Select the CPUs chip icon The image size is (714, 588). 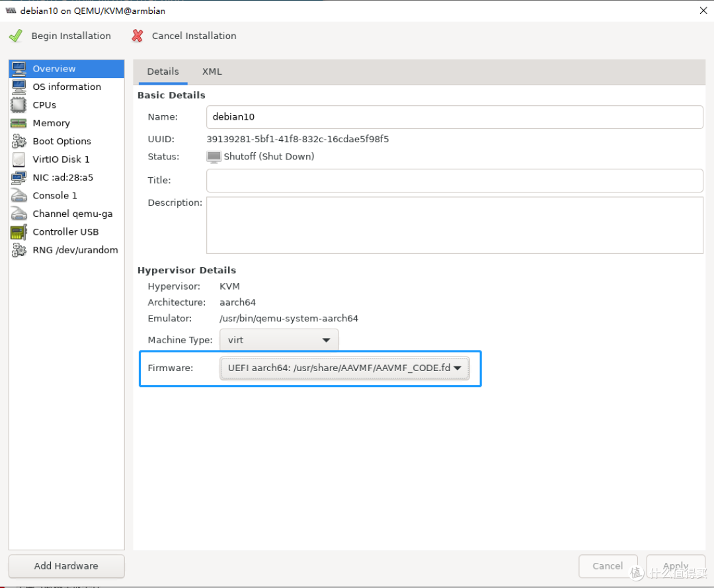click(19, 105)
